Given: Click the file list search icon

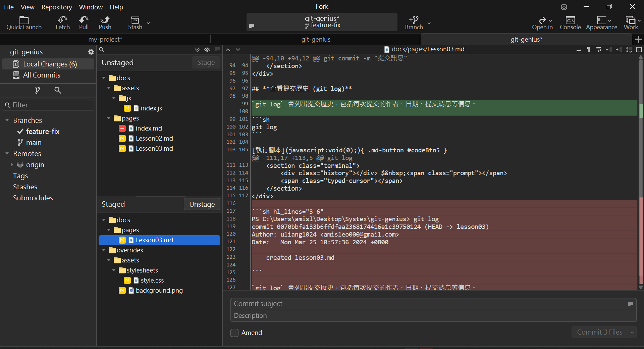Looking at the screenshot, I should [102, 50].
